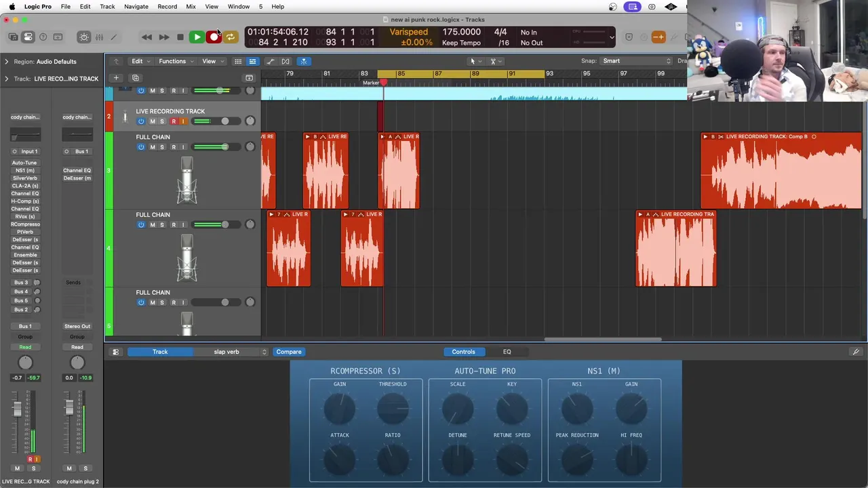
Task: Open the Track menu
Action: tap(107, 6)
